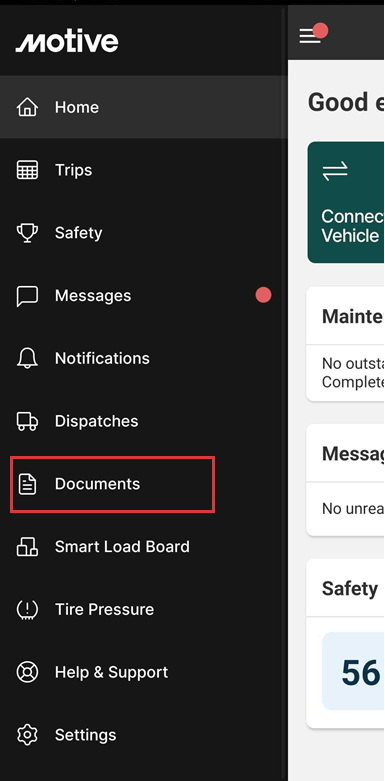The width and height of the screenshot is (385, 781).
Task: Open Settings from the sidebar
Action: tap(143, 735)
